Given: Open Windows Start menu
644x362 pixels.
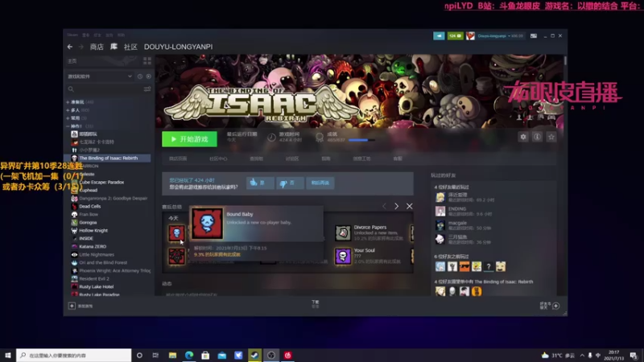Looking at the screenshot, I should [8, 355].
